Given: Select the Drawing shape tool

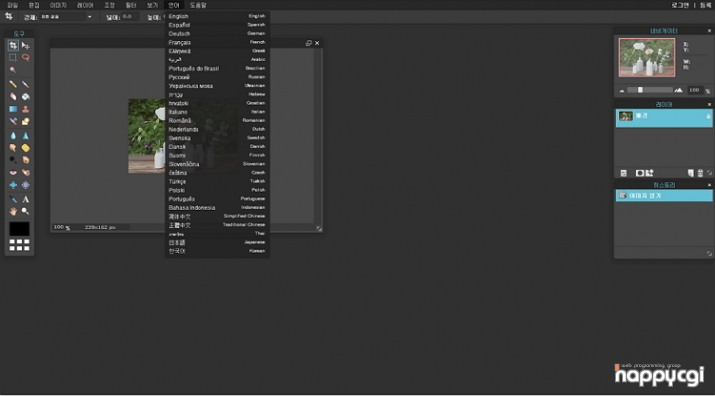Looking at the screenshot, I should 26,121.
